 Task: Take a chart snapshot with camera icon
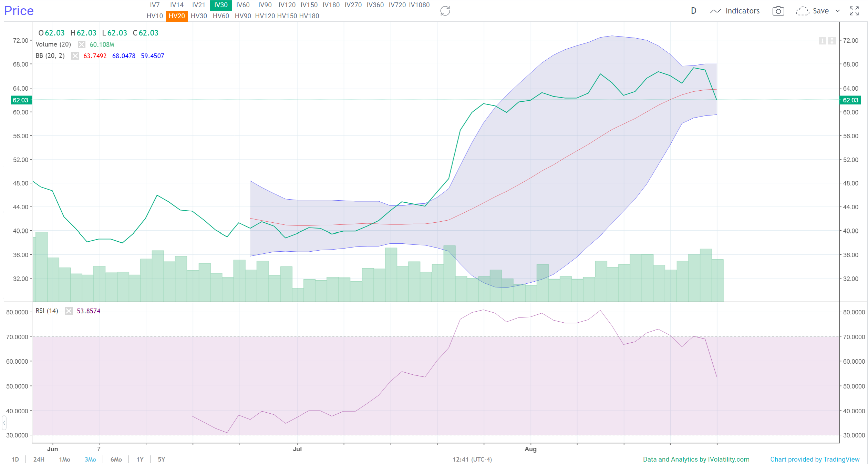click(x=778, y=11)
